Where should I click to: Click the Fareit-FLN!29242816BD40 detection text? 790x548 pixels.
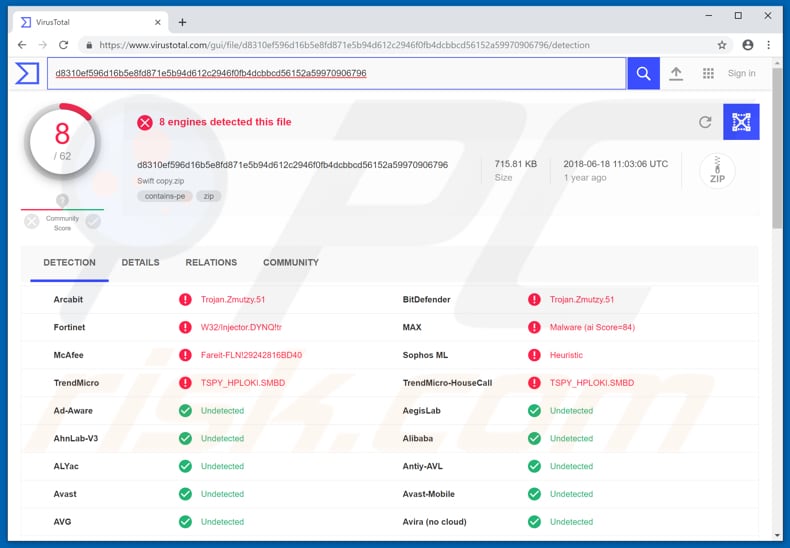(251, 355)
